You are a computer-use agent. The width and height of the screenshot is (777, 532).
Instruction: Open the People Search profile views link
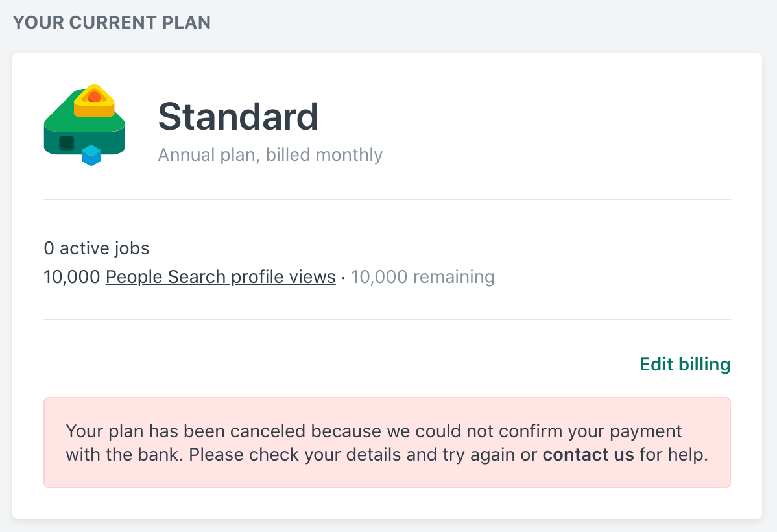click(220, 276)
